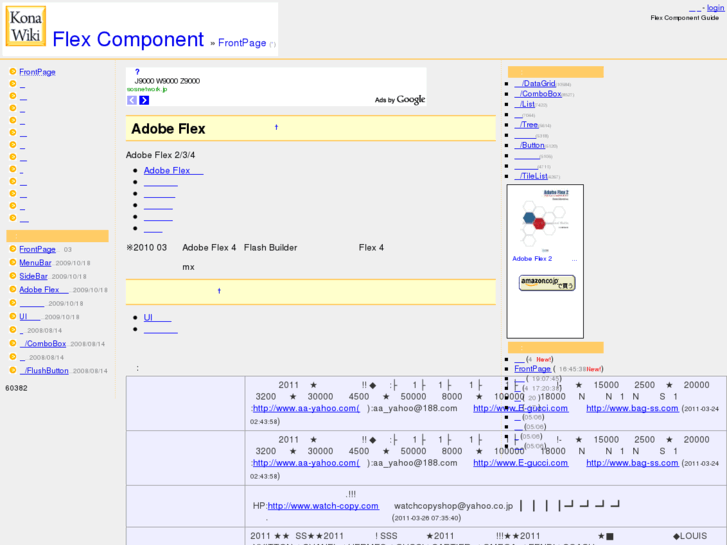Screen dimensions: 727x545
Task: Click the bullet icon beside /FlushButton
Action: pos(13,370)
